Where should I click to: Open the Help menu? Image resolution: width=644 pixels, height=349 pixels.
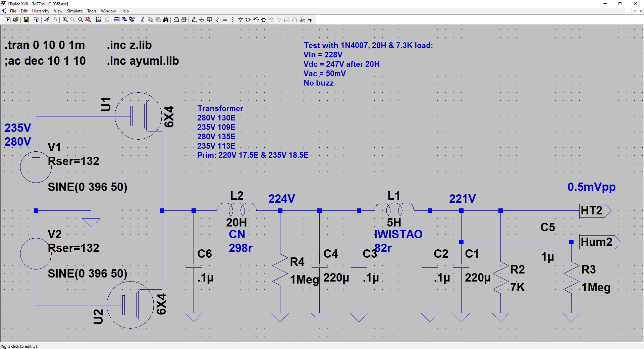click(x=124, y=11)
